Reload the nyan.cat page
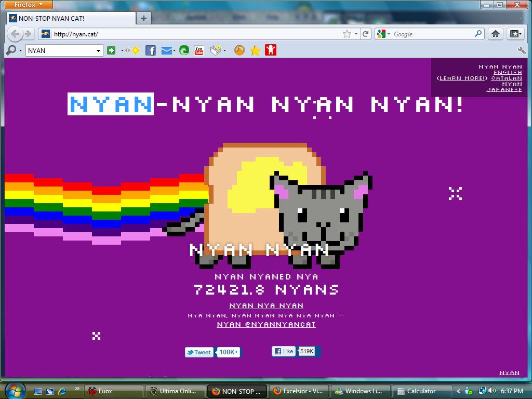 pos(365,34)
